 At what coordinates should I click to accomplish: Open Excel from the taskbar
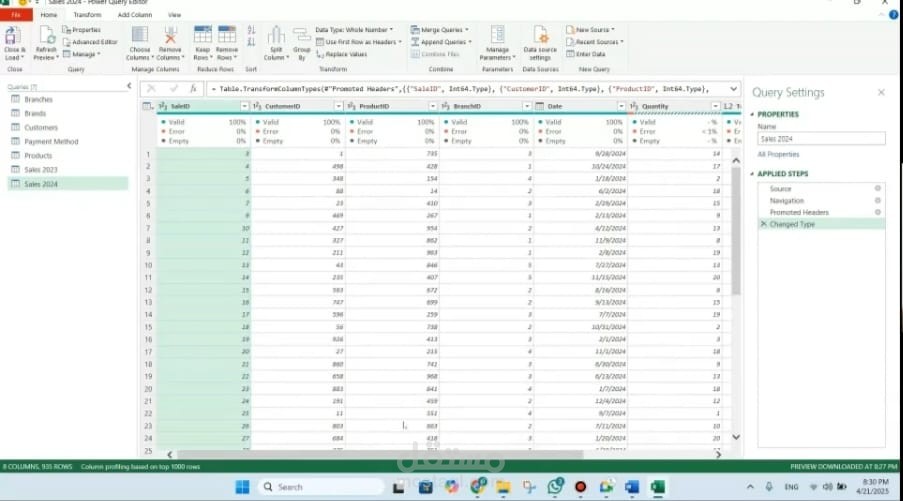[x=658, y=487]
